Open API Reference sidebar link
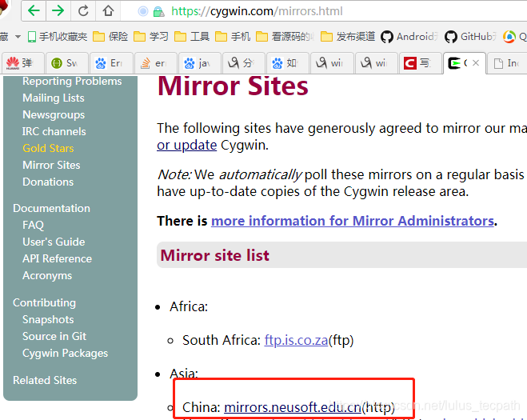Image resolution: width=527 pixels, height=420 pixels. click(x=57, y=258)
